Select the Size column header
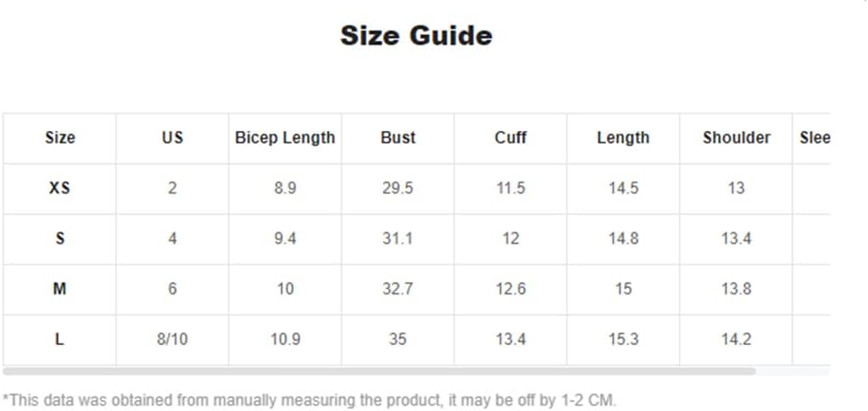This screenshot has height=411, width=868. [x=60, y=138]
